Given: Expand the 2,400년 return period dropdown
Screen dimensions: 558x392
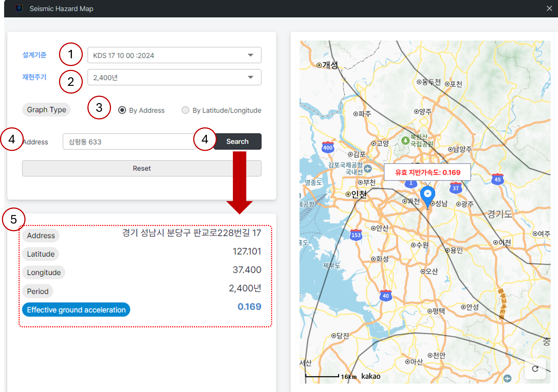Looking at the screenshot, I should point(174,77).
